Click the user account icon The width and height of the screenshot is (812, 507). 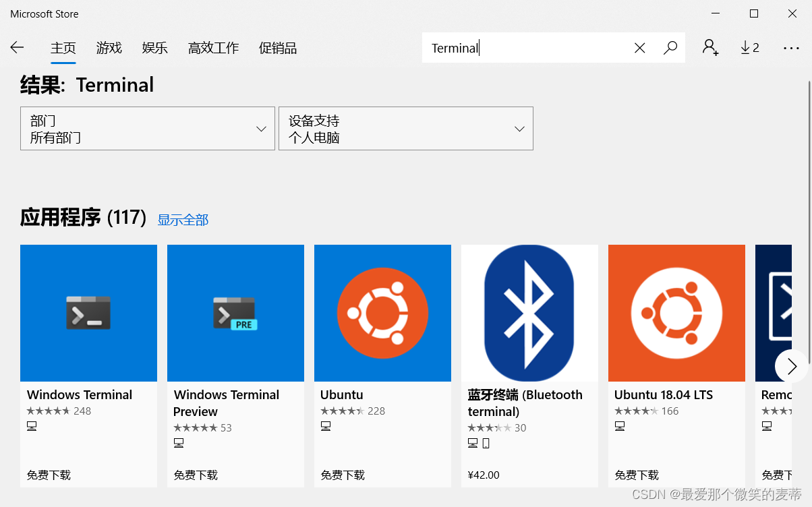(x=709, y=47)
